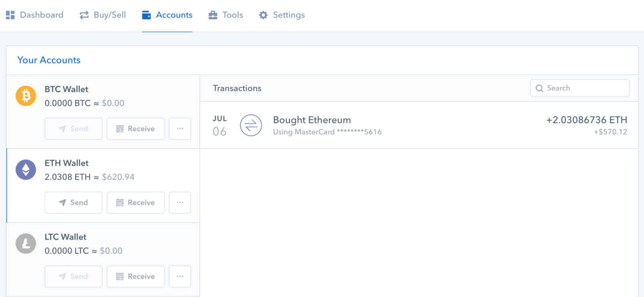The width and height of the screenshot is (644, 297).
Task: Open the Bought Ethereum transaction
Action: 312,120
